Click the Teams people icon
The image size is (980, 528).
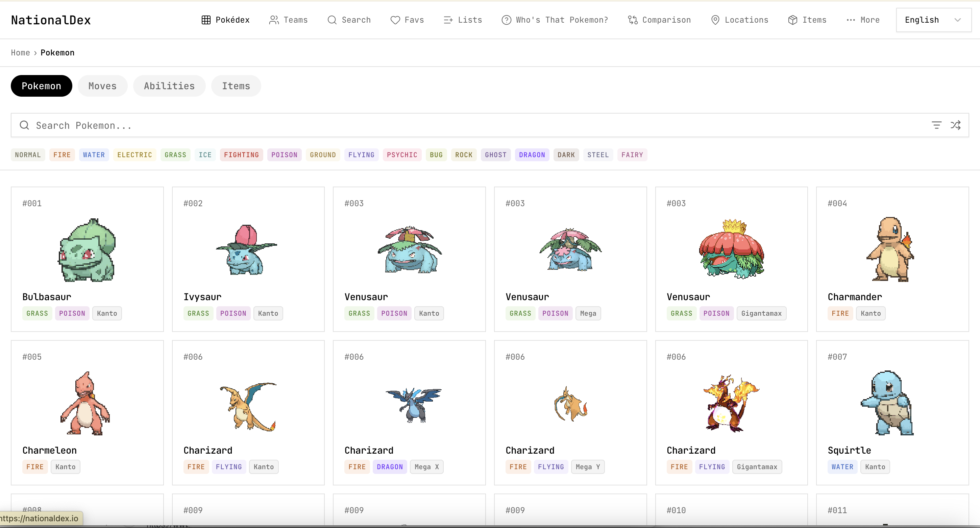(x=274, y=20)
